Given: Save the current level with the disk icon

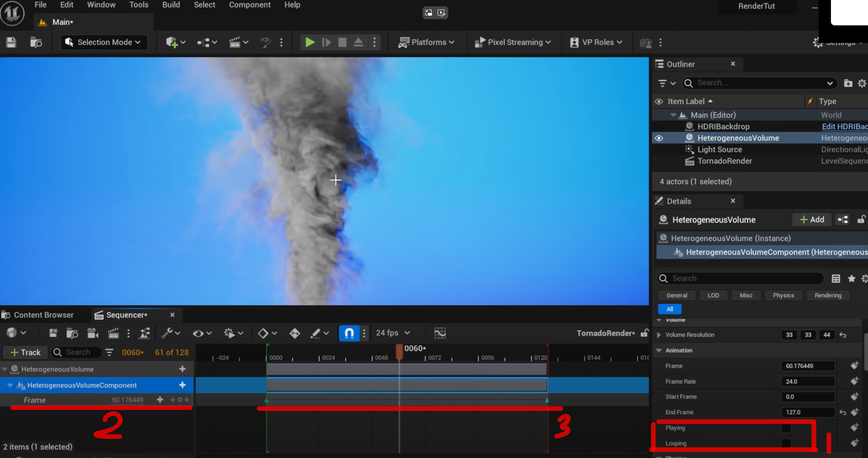Looking at the screenshot, I should click(11, 43).
